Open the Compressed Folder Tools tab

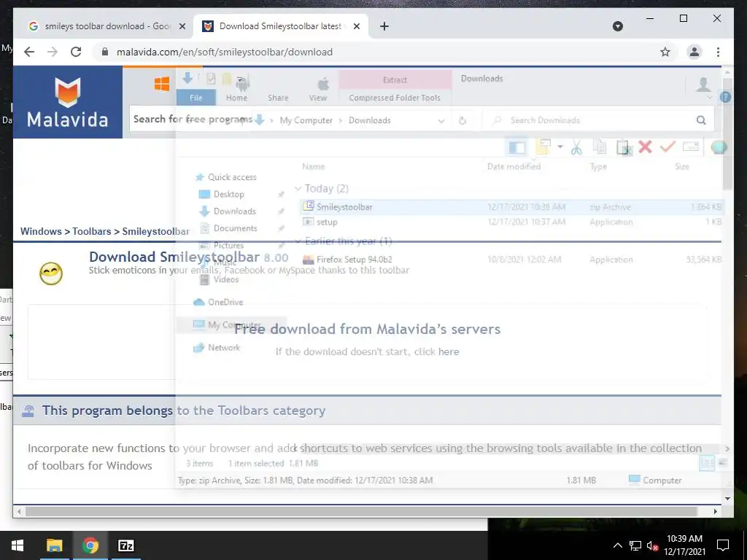[x=395, y=98]
